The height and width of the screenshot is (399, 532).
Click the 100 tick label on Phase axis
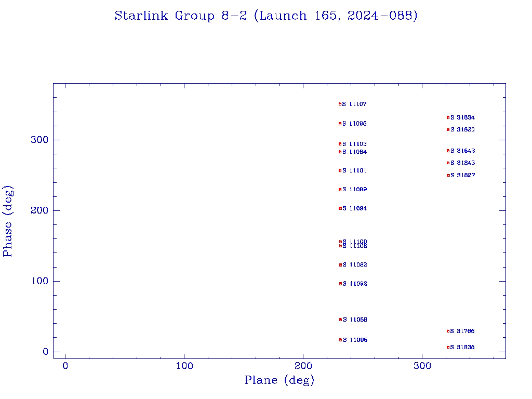tap(39, 281)
